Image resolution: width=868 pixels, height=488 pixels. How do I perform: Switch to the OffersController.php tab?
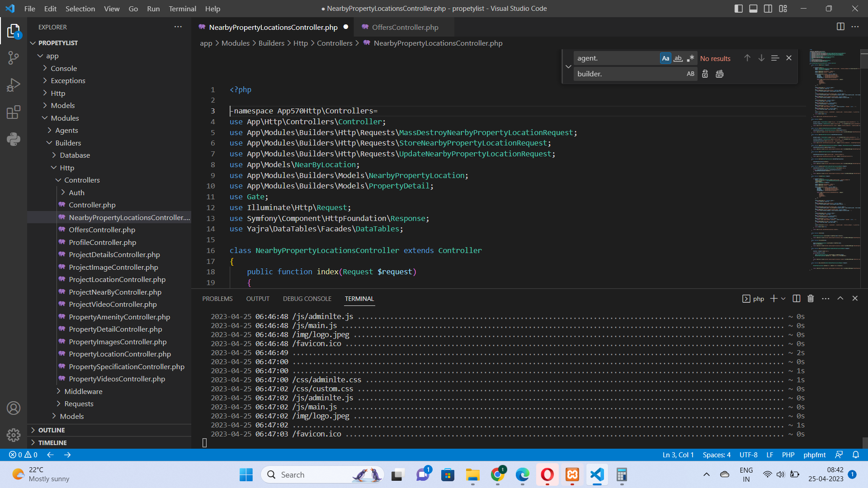(x=405, y=27)
